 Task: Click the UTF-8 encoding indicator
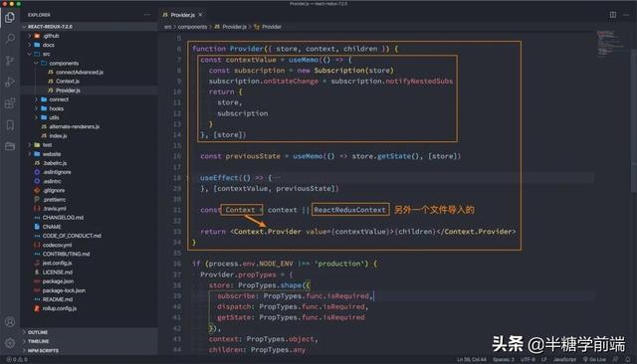coord(528,360)
